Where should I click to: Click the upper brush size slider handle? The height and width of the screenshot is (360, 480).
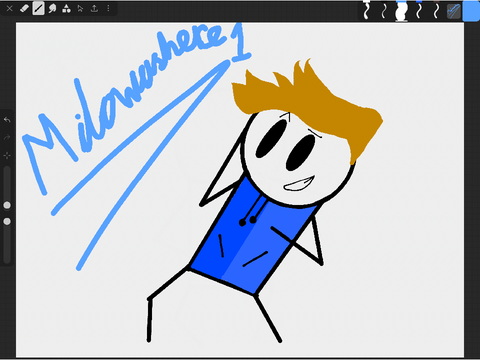[x=7, y=205]
